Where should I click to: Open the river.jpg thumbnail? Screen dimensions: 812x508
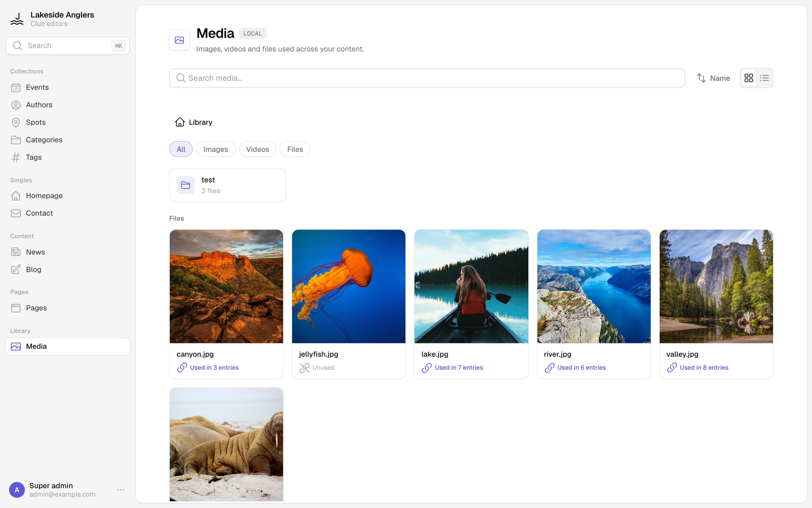(x=594, y=287)
